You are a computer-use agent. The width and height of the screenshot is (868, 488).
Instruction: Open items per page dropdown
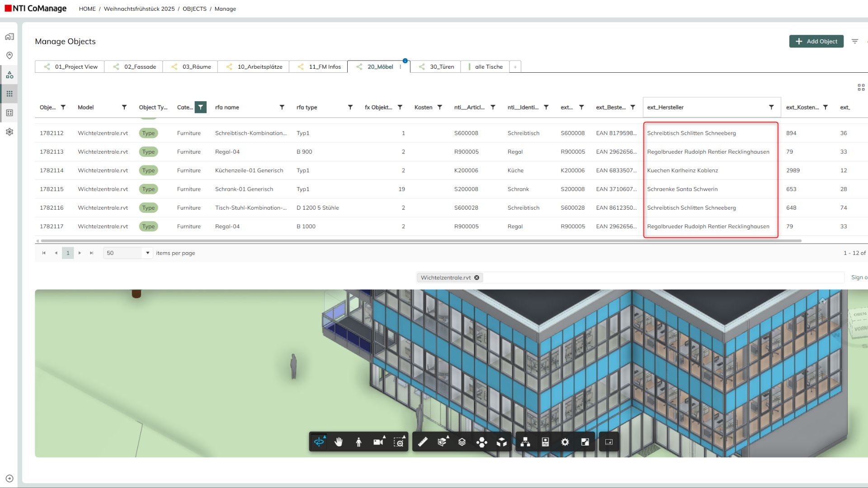point(147,253)
